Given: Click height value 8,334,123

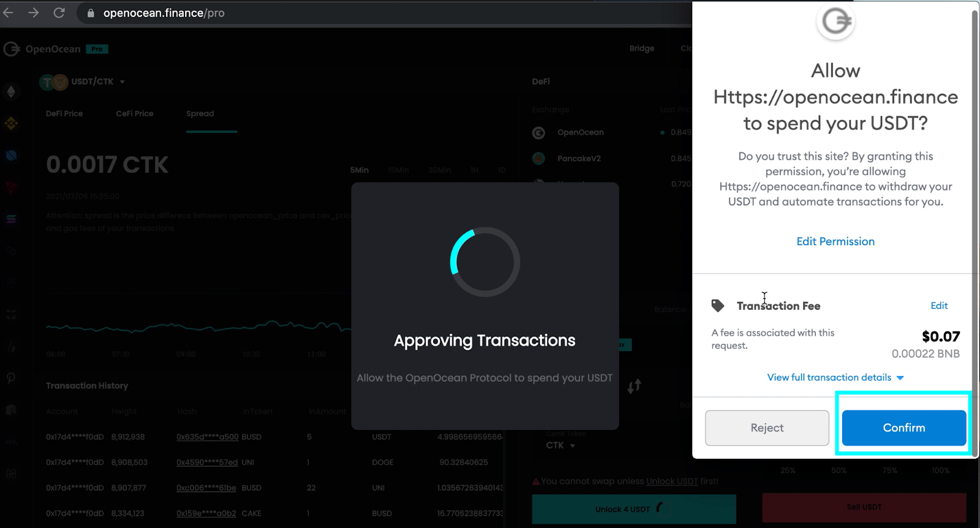Looking at the screenshot, I should pos(127,513).
